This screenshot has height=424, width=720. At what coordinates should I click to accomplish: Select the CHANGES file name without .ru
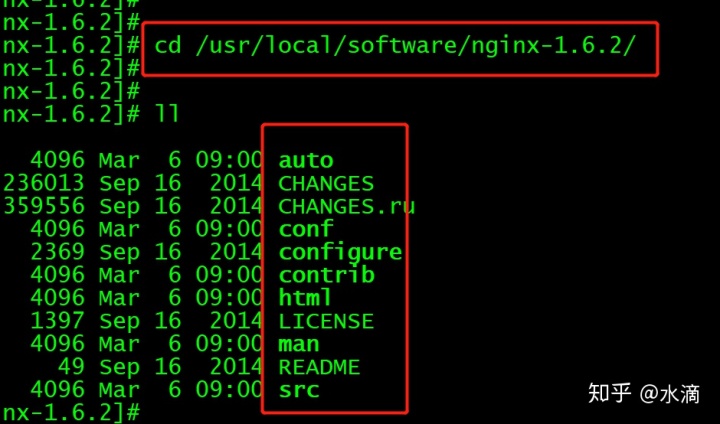(x=326, y=183)
